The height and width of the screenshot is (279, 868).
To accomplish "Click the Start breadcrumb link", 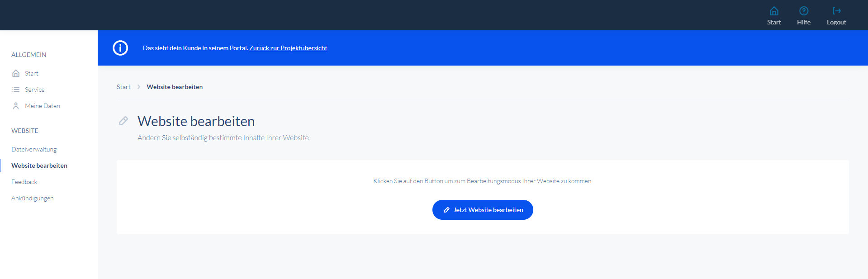I will [123, 87].
